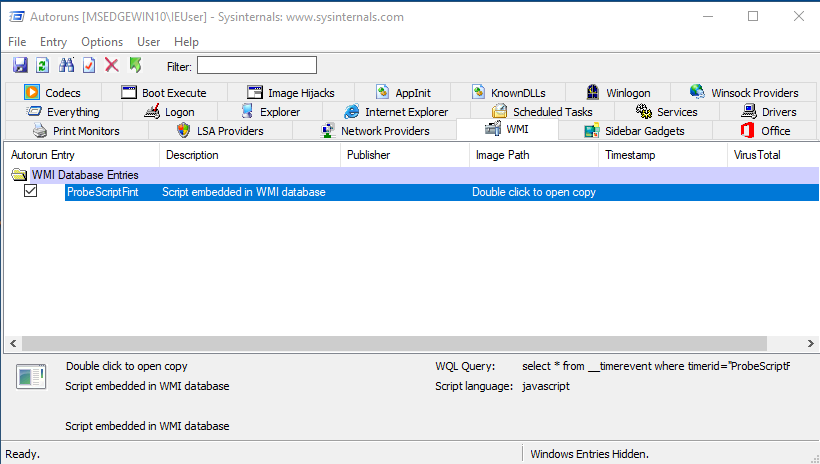The width and height of the screenshot is (820, 464).
Task: Click the Winsock Providers tab's globe icon
Action: tap(697, 92)
